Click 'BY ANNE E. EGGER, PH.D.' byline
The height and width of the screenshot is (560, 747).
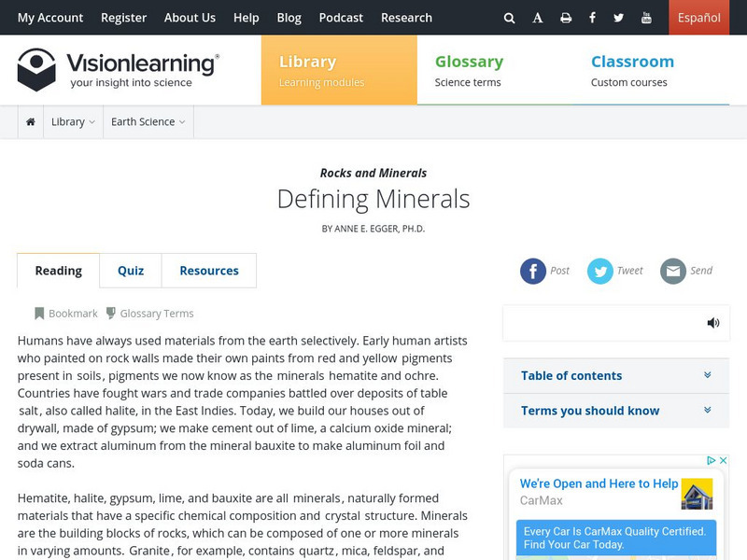click(373, 229)
